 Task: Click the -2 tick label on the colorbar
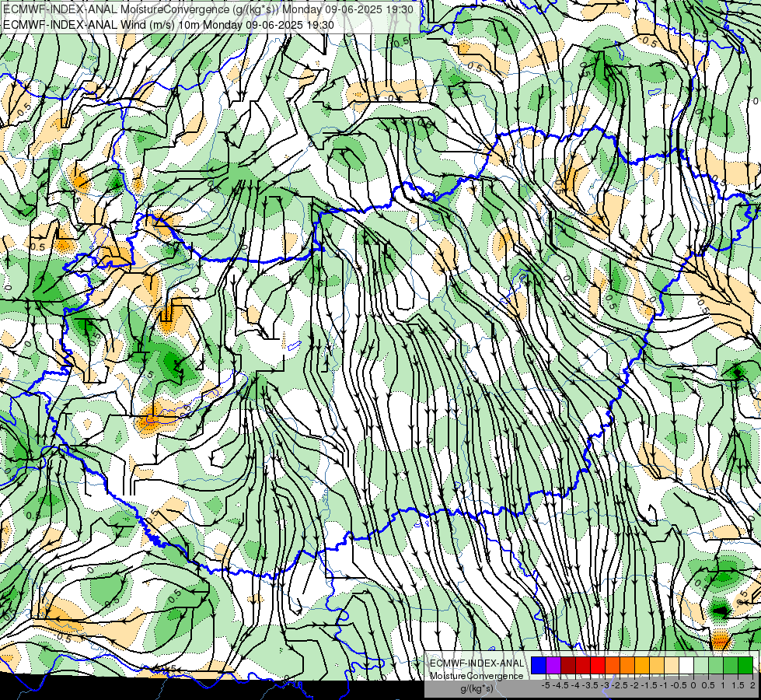(634, 685)
